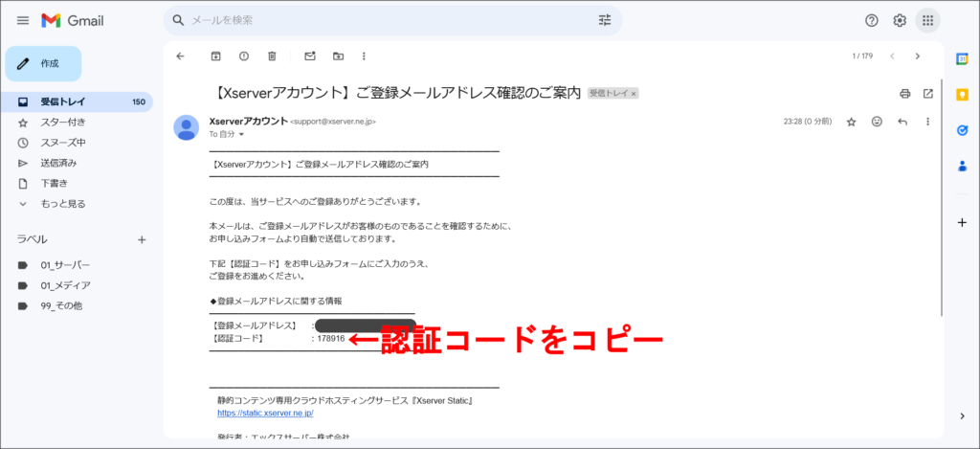The width and height of the screenshot is (980, 449).
Task: Print the email
Action: tap(904, 94)
